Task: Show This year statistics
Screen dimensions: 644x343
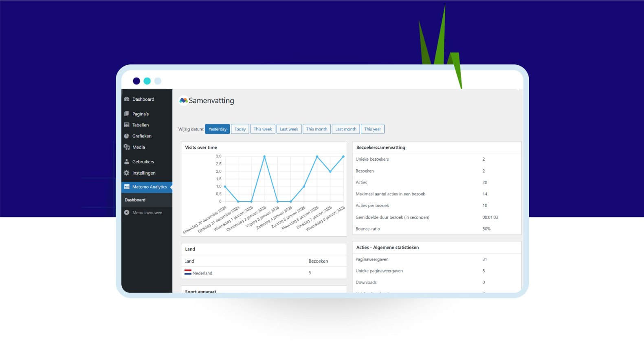Action: [372, 129]
